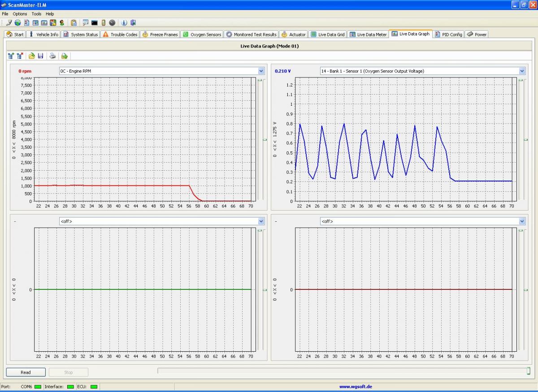Expand the Engine RPM PID dropdown
This screenshot has width=538, height=392.
(261, 71)
